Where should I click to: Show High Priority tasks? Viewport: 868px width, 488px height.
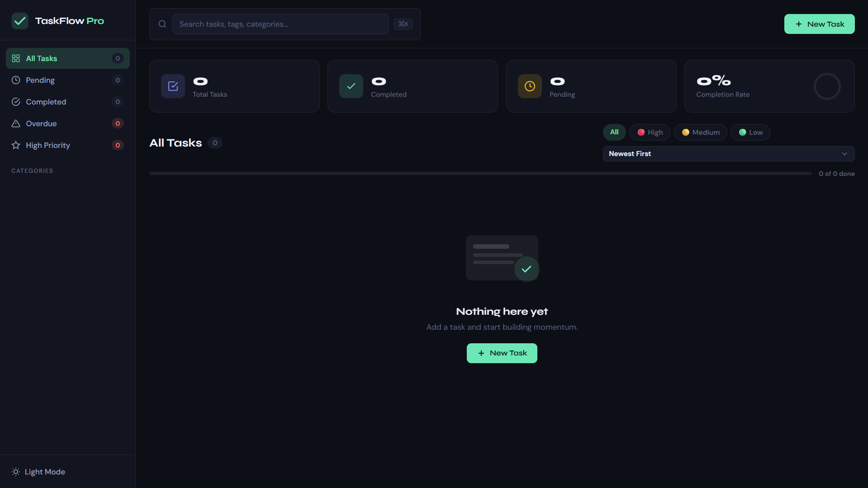68,145
